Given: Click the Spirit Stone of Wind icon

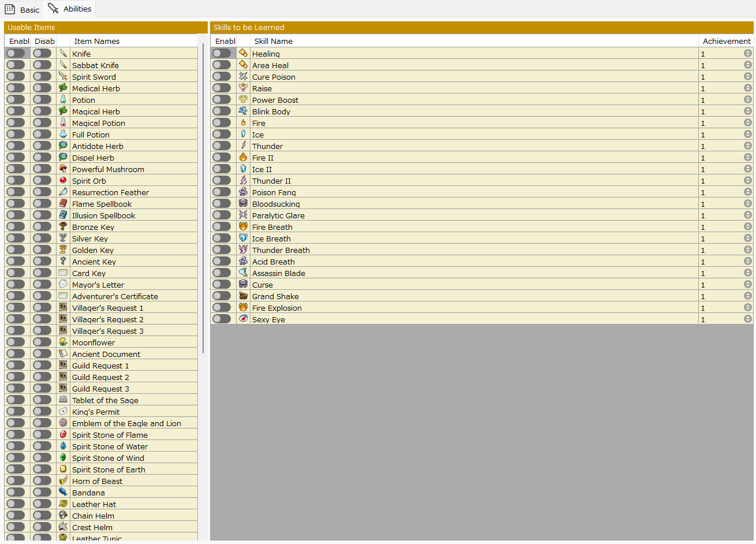Looking at the screenshot, I should 63,458.
